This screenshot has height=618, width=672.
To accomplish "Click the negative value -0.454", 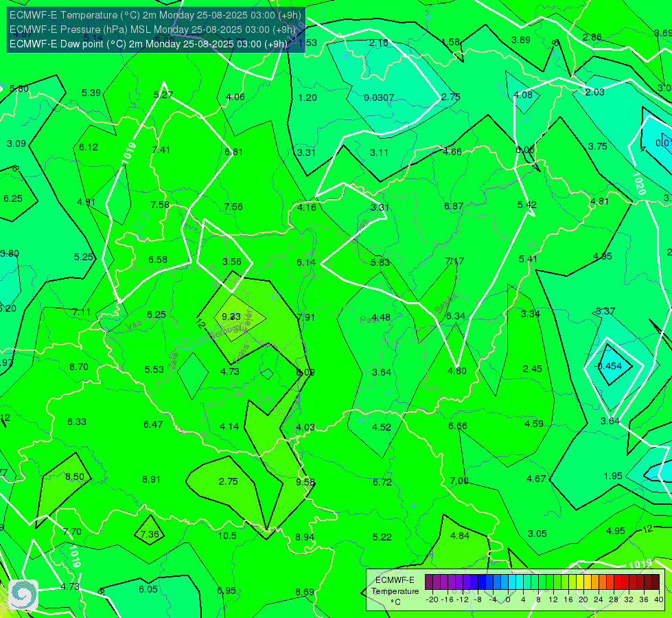I will (x=607, y=366).
